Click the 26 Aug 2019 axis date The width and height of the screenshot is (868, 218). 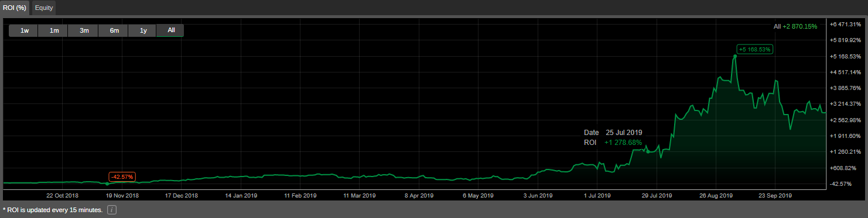pos(717,196)
